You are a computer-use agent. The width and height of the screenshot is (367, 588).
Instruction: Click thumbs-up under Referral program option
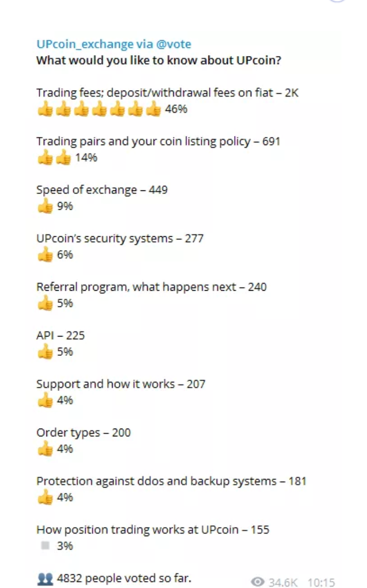coord(45,303)
